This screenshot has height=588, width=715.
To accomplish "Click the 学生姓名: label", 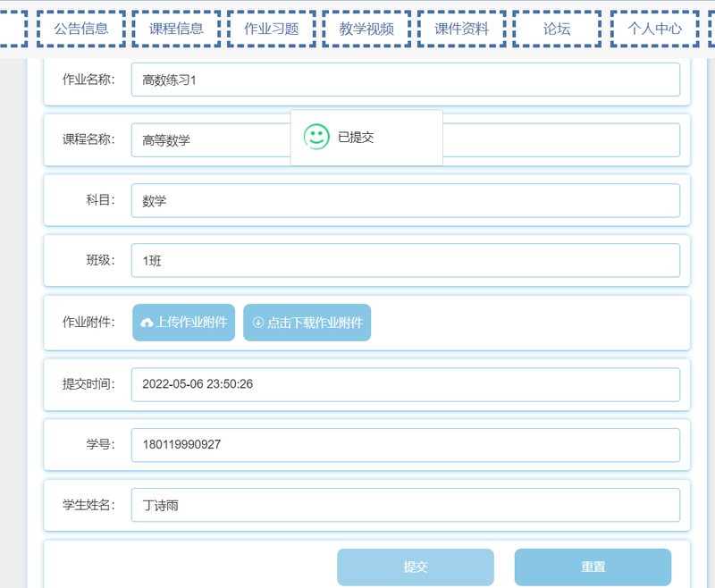I will 88,505.
